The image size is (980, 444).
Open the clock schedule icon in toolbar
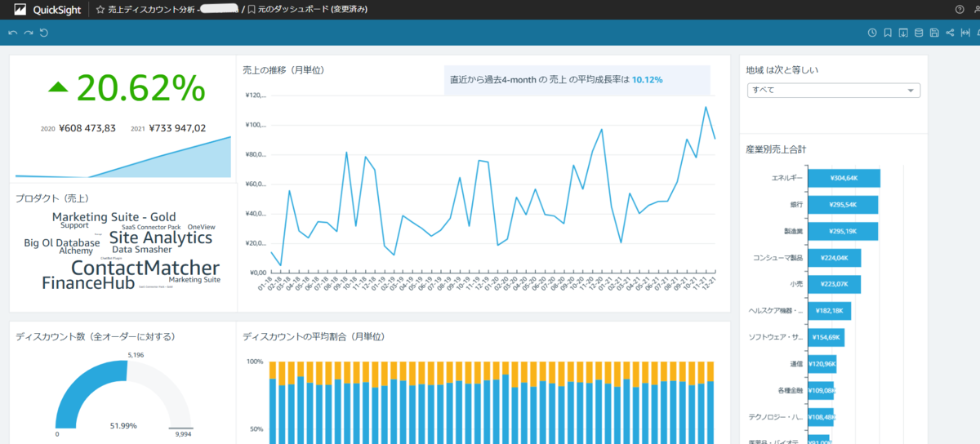pos(872,33)
